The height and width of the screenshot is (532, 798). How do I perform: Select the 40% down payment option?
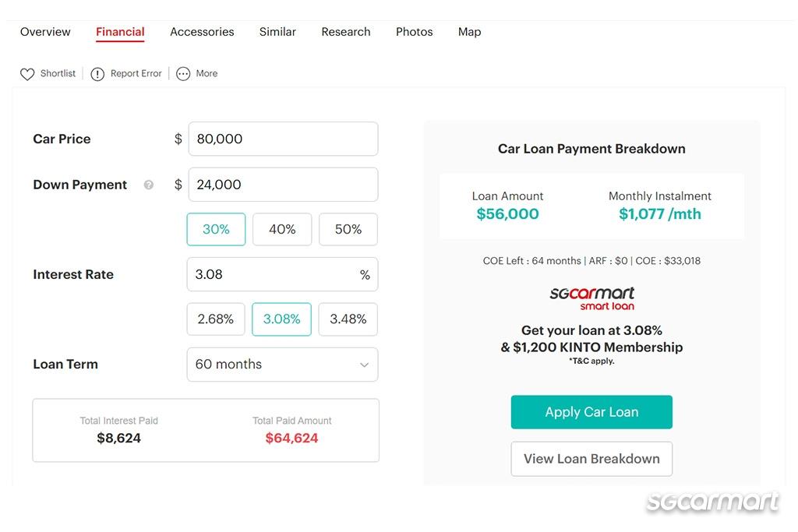(282, 229)
